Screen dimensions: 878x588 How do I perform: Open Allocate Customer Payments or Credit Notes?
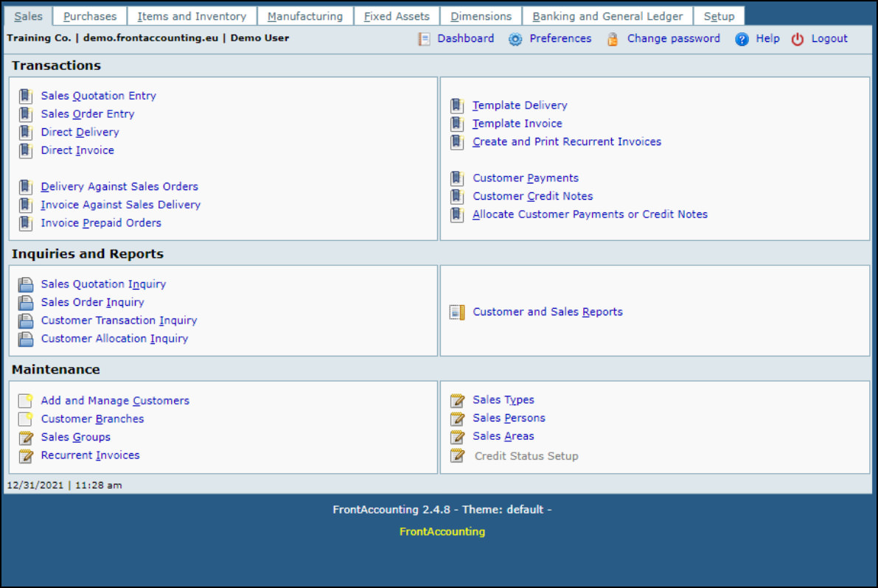(x=590, y=214)
